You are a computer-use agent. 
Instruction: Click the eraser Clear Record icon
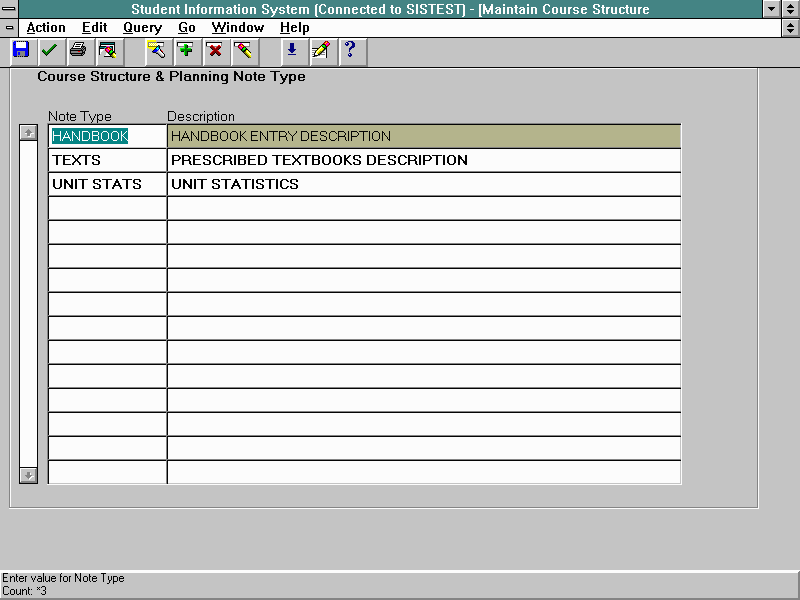[243, 50]
